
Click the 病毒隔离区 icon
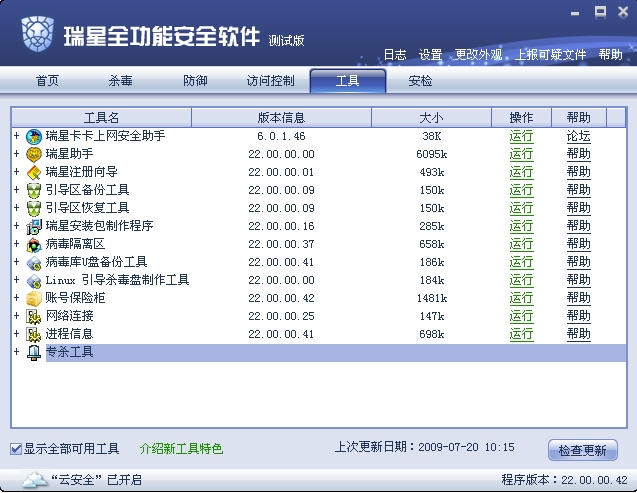point(34,244)
